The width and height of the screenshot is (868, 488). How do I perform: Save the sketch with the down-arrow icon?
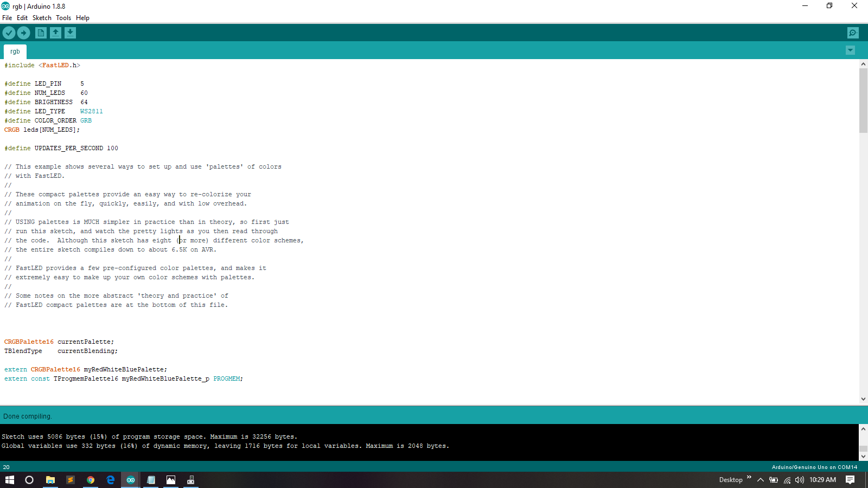point(70,33)
